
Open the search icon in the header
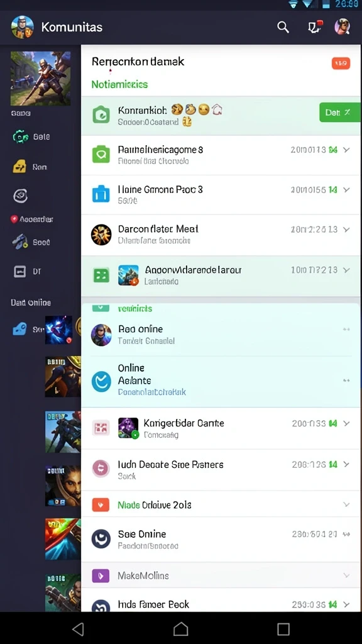[x=283, y=27]
